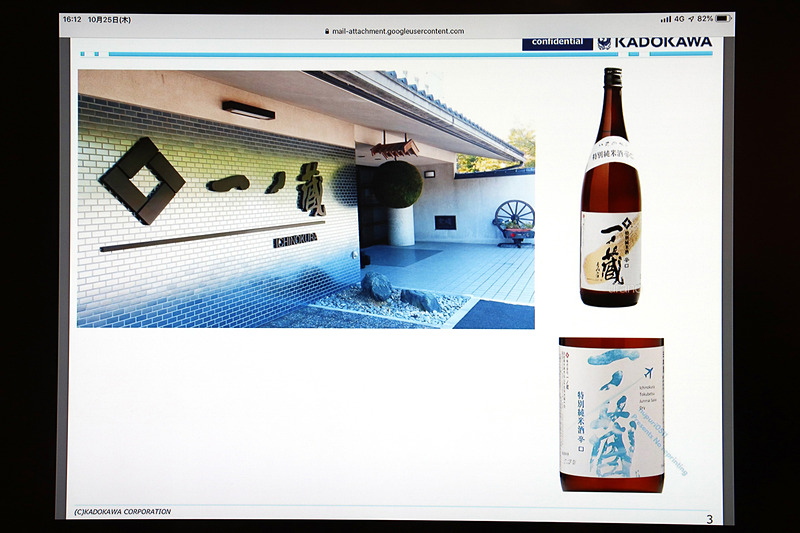
Task: Tap the lock icon beside the URL
Action: click(327, 31)
